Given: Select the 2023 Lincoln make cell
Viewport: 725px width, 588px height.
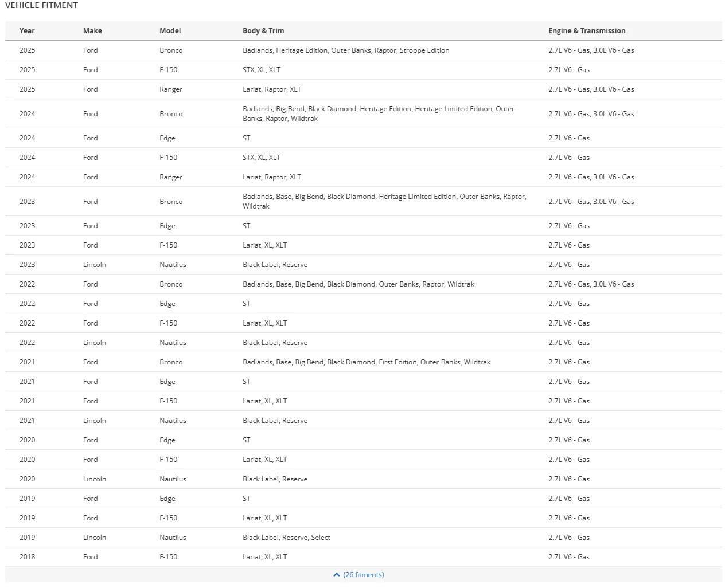Looking at the screenshot, I should [x=95, y=265].
